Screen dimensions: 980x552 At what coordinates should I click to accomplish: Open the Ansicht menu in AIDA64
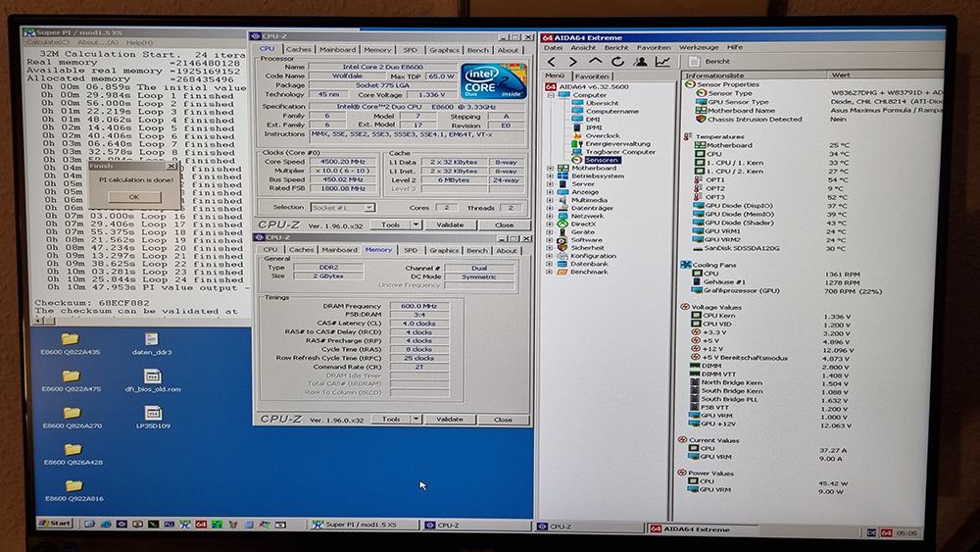[x=582, y=47]
